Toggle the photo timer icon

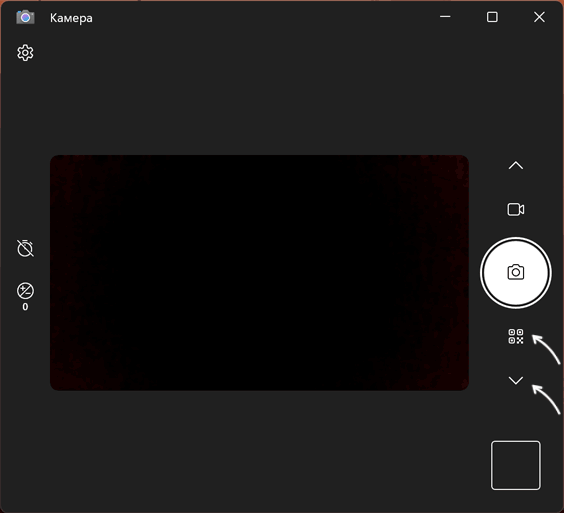25,248
